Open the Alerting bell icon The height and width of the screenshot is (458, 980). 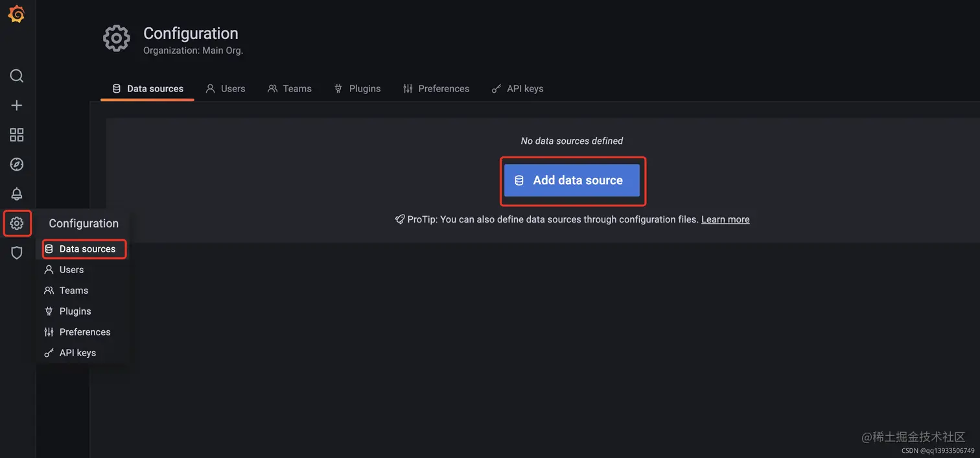17,194
